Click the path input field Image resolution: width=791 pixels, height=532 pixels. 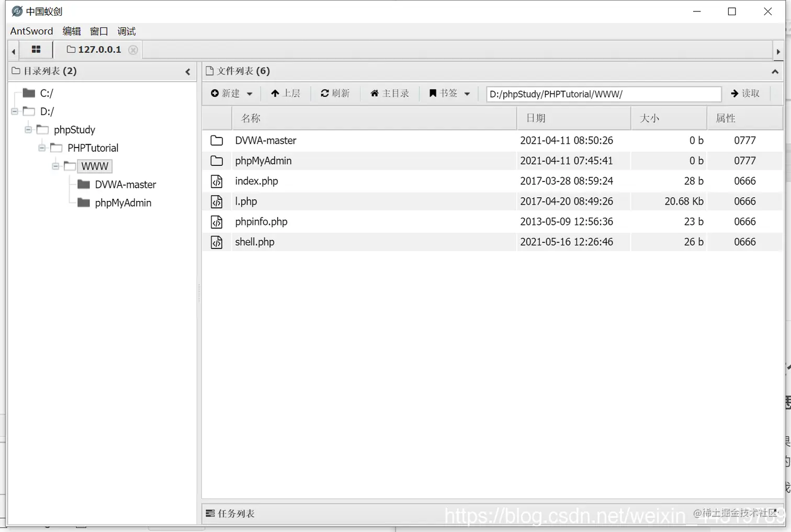tap(604, 94)
